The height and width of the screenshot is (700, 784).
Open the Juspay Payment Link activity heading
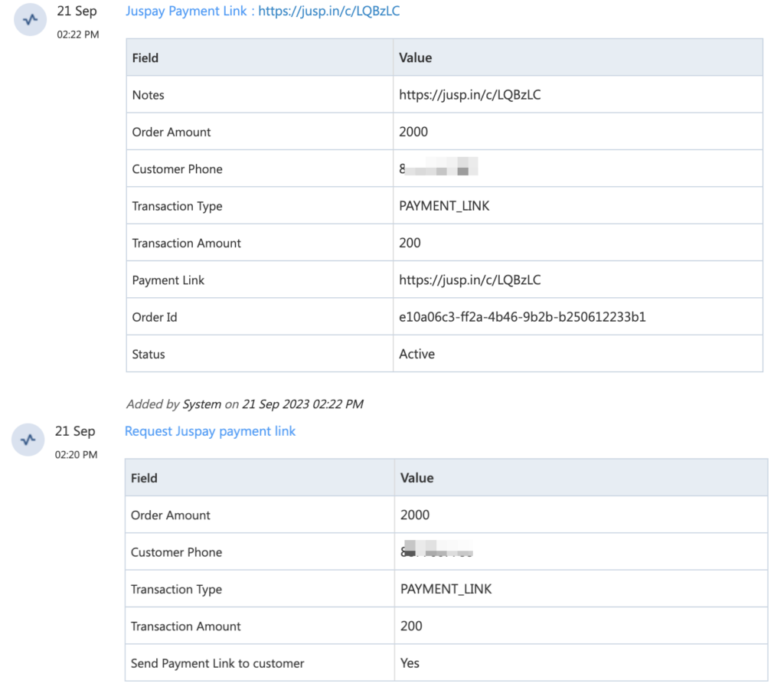(262, 11)
